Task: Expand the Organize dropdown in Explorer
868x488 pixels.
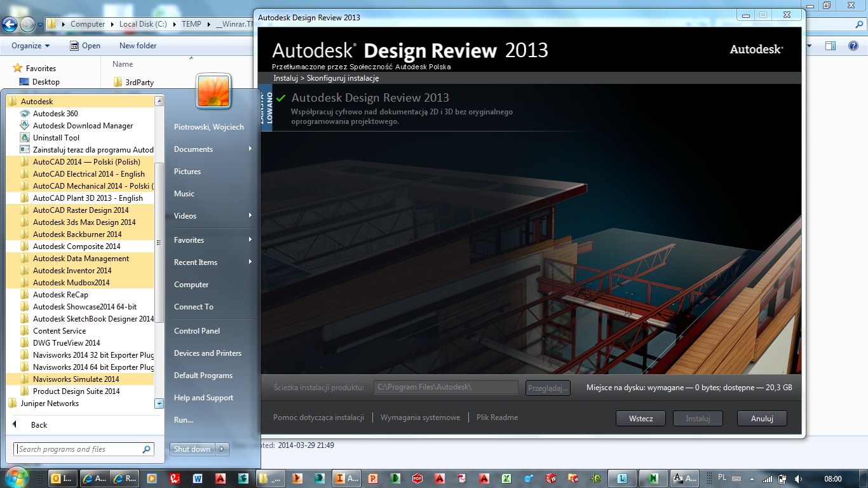Action: 31,46
